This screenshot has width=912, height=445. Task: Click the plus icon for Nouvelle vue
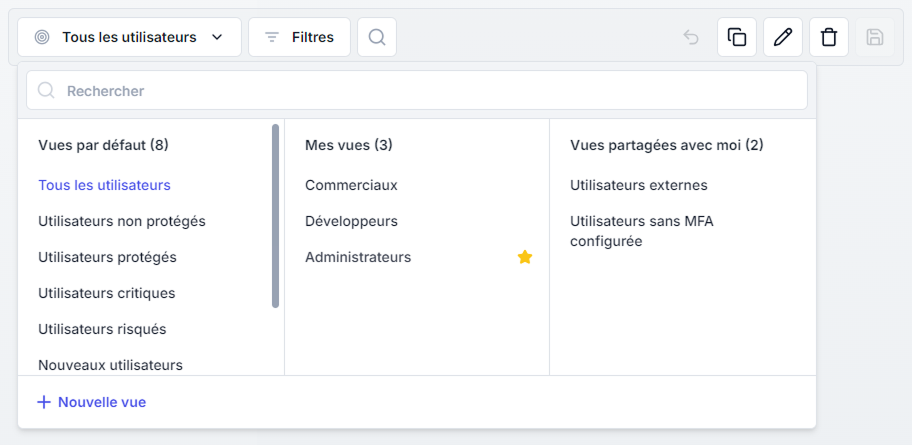coord(43,402)
